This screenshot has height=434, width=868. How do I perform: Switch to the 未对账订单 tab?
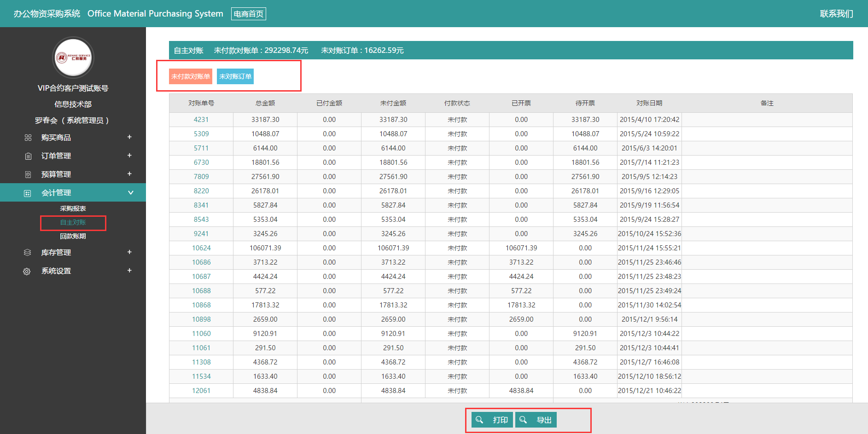coord(235,76)
